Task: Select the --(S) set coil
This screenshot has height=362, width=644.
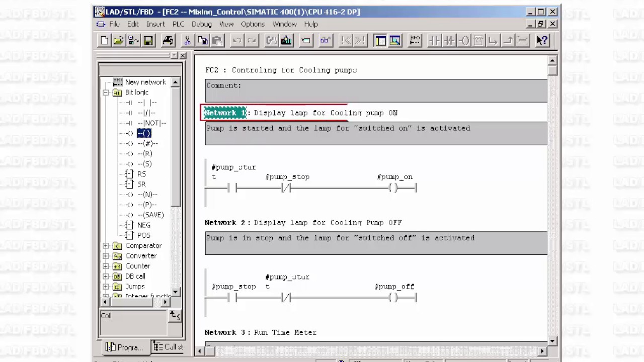Action: pyautogui.click(x=144, y=164)
